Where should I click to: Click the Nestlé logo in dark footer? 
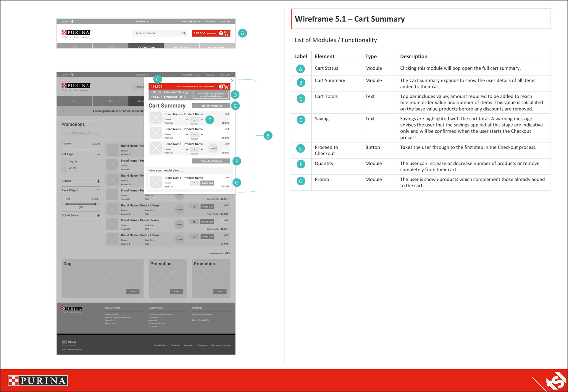point(69,343)
